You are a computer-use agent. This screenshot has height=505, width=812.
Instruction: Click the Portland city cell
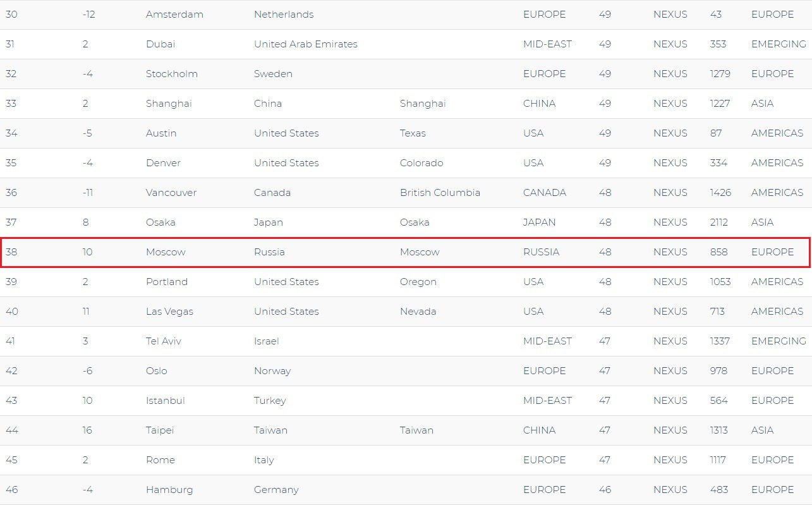(166, 282)
